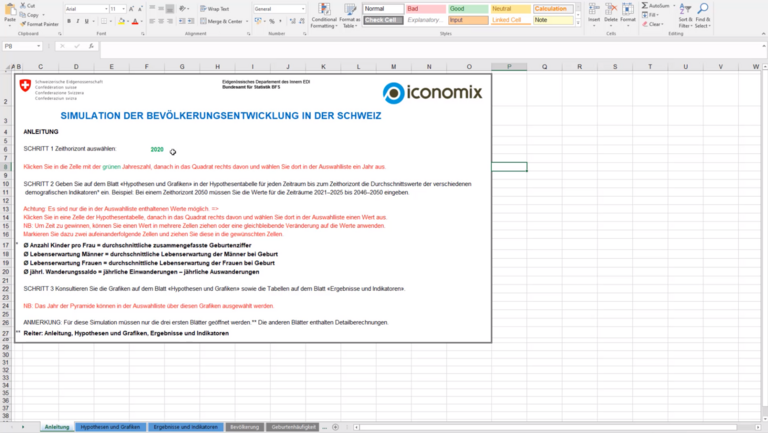Toggle underline formatting
The image size is (768, 433).
click(x=87, y=21)
